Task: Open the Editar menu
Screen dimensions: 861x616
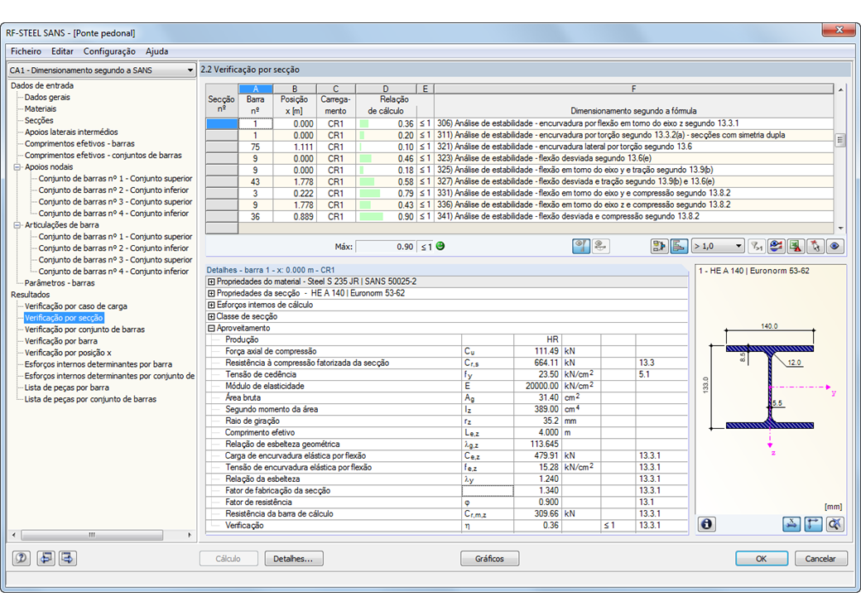Action: point(62,51)
